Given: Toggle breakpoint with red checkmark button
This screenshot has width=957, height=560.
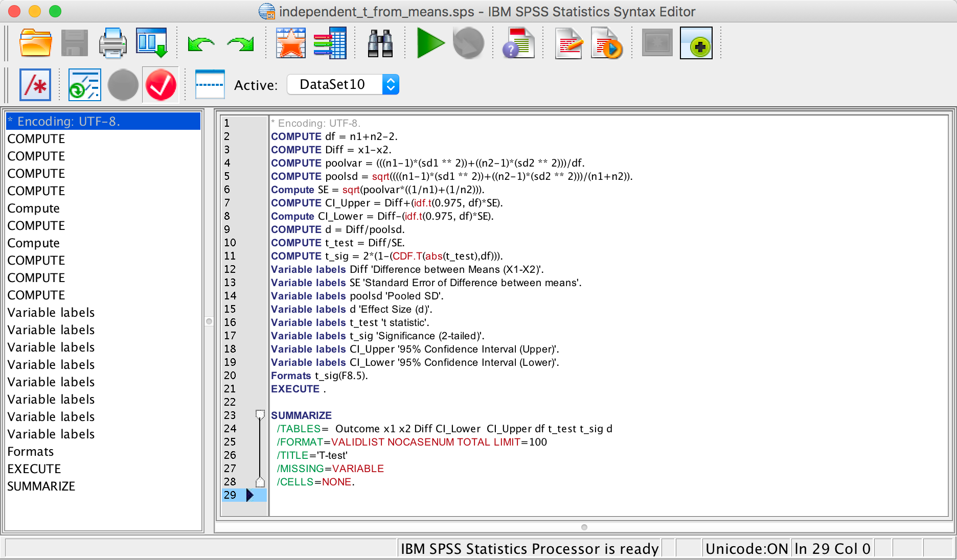Looking at the screenshot, I should (161, 85).
